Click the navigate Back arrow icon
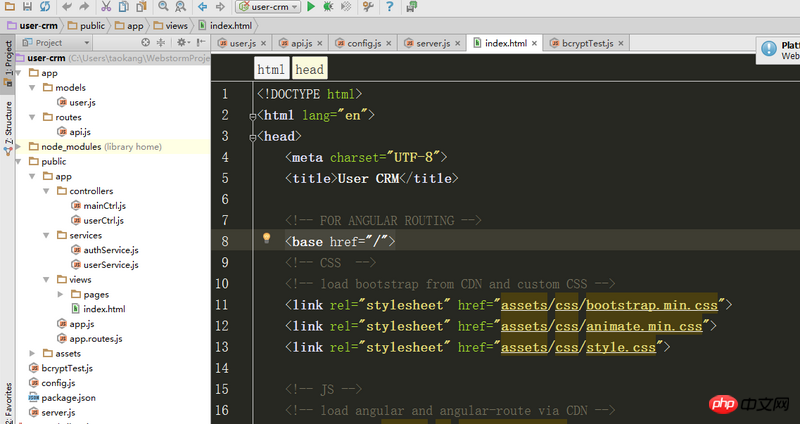Viewport: 800px width, 424px height. 204,7
